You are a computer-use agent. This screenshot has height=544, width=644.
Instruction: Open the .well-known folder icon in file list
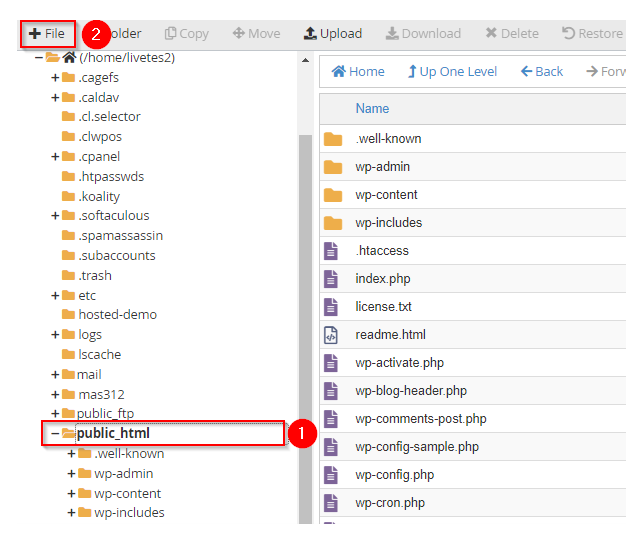[333, 139]
